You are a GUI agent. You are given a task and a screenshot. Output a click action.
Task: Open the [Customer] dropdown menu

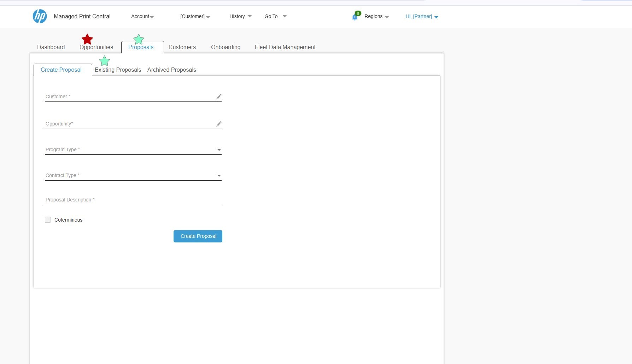pos(195,17)
